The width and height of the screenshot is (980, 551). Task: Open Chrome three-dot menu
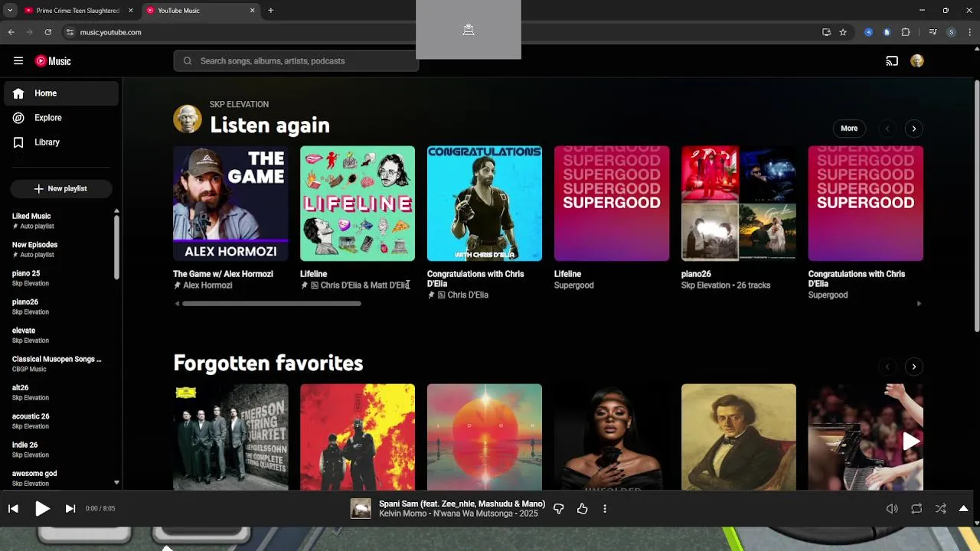click(969, 32)
